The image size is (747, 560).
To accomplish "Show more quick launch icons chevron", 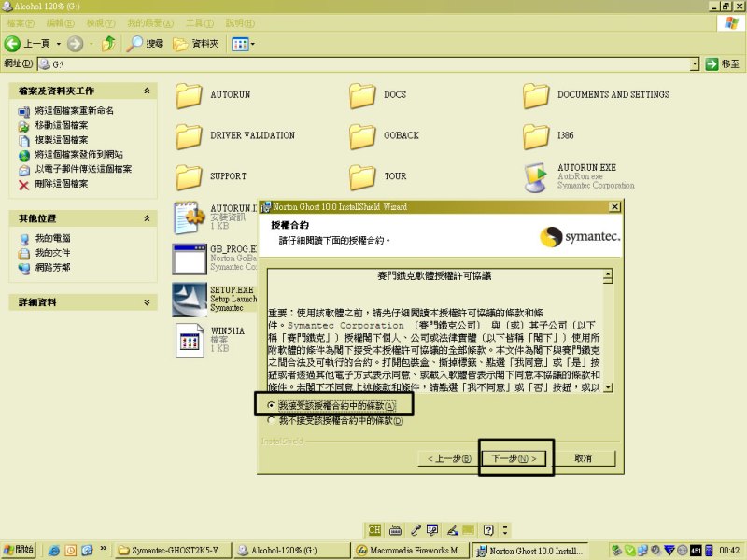I will (103, 549).
